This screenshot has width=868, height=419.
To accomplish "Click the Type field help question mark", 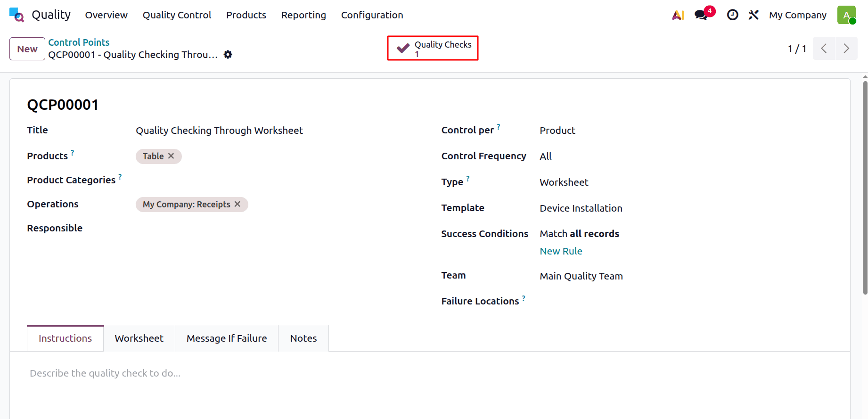I will coord(468,178).
